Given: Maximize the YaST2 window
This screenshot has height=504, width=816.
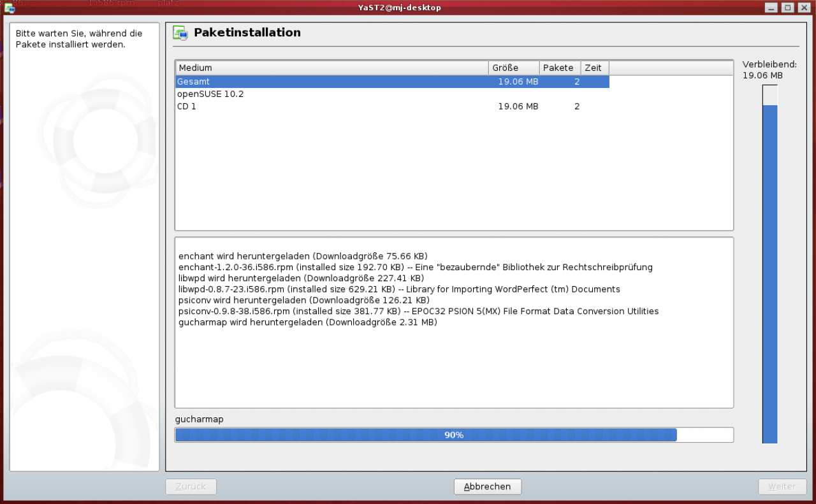Looking at the screenshot, I should point(787,8).
